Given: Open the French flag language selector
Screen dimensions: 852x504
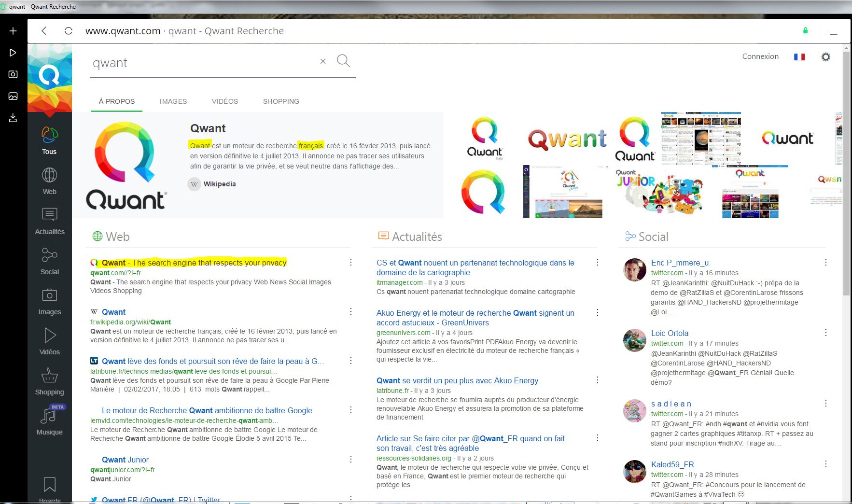Looking at the screenshot, I should [x=799, y=57].
